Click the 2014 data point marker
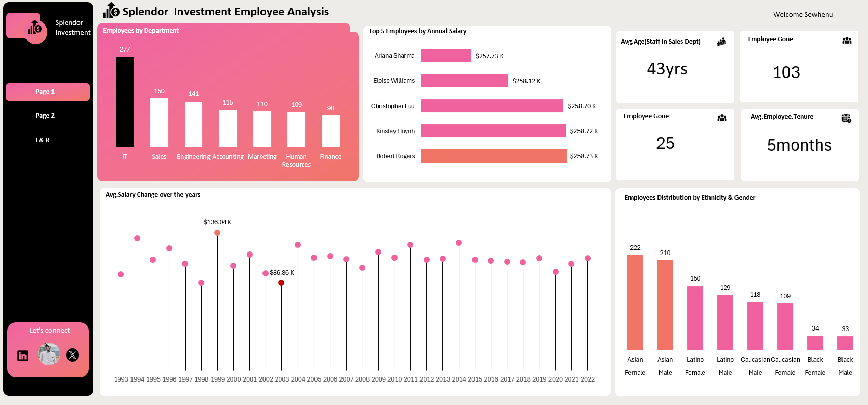 [x=459, y=243]
